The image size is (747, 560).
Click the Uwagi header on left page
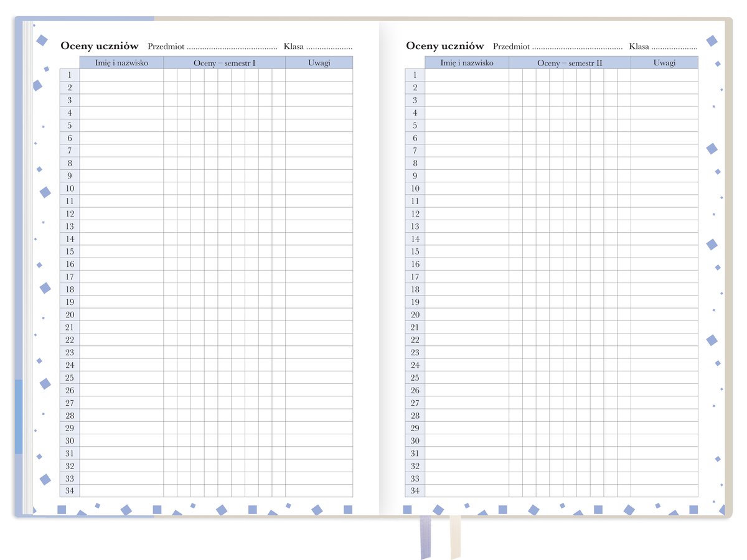[319, 63]
